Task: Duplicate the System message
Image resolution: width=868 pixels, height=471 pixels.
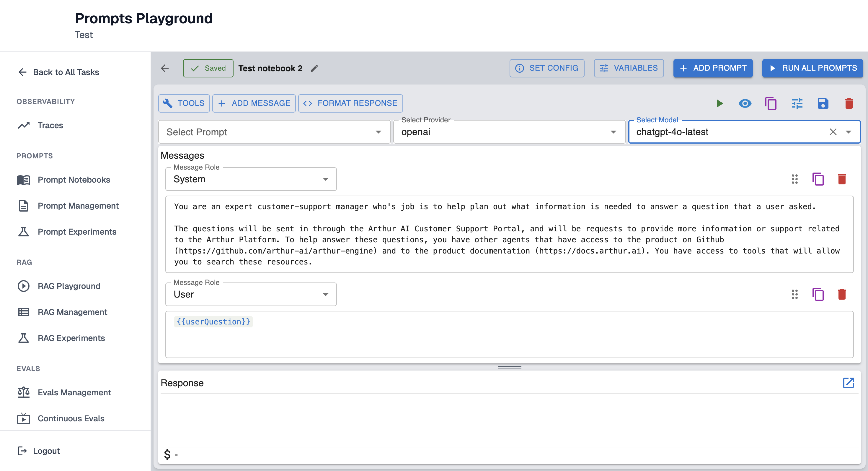Action: [x=818, y=179]
